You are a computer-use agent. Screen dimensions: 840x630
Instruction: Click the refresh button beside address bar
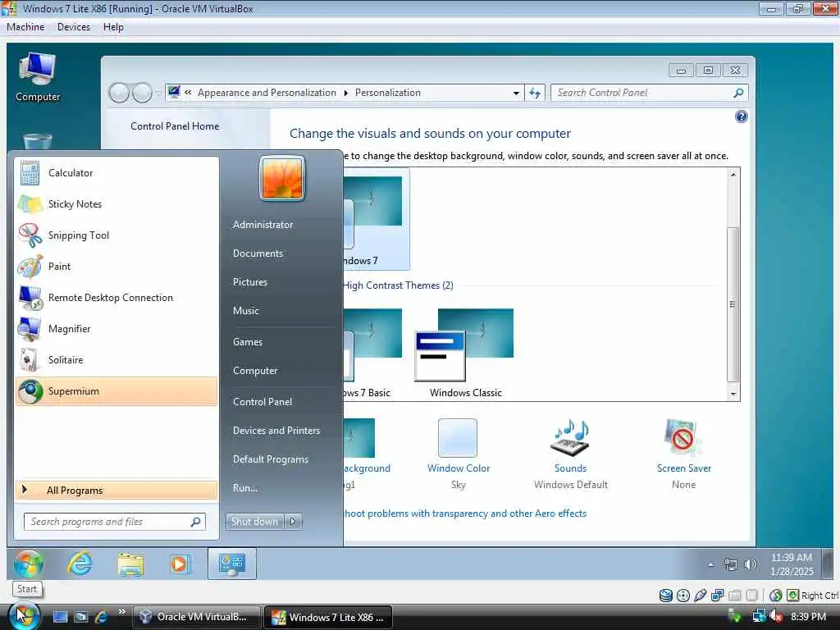click(535, 93)
